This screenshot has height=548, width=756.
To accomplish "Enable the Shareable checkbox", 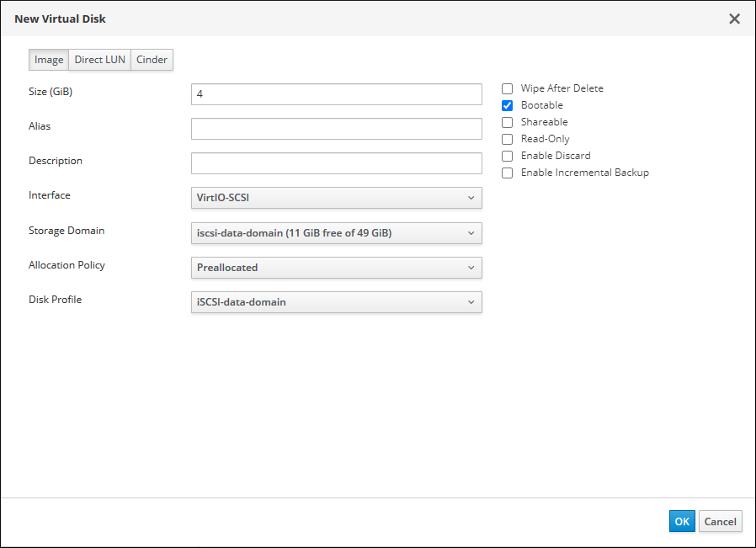I will (507, 122).
